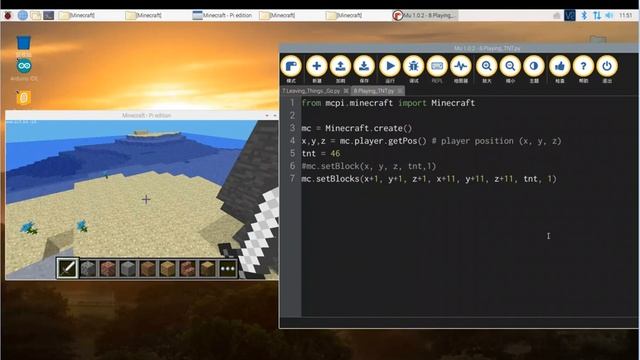The image size is (640, 360).
Task: Open the file manager icon in taskbar
Action: (36, 15)
